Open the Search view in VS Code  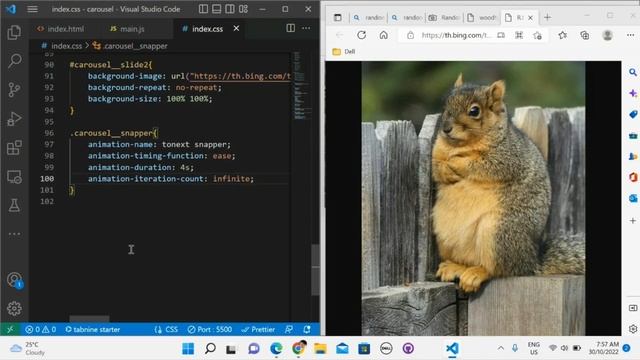(x=14, y=61)
